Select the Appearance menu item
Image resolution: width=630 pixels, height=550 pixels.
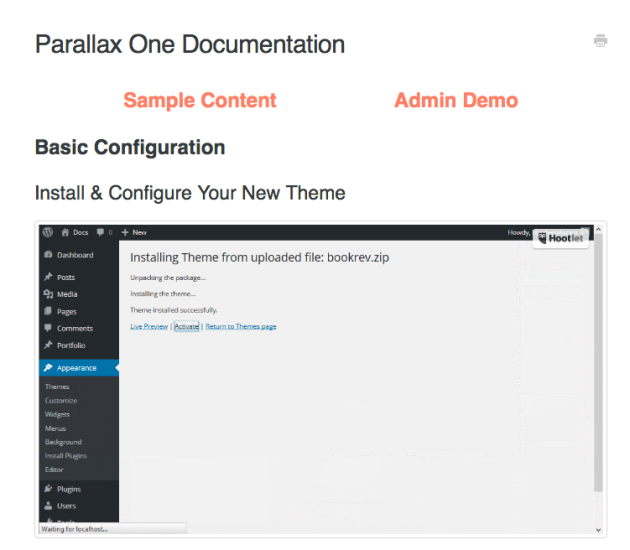click(x=79, y=368)
